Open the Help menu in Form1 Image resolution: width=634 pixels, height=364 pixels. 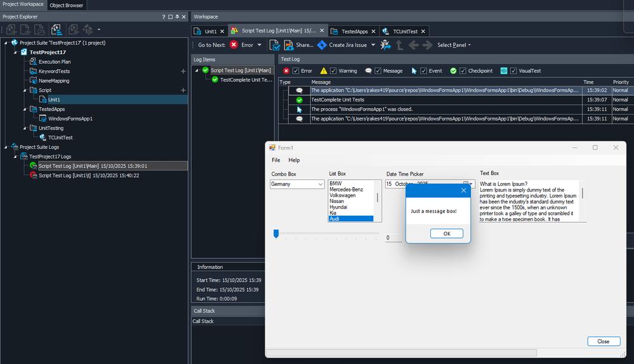(x=294, y=160)
